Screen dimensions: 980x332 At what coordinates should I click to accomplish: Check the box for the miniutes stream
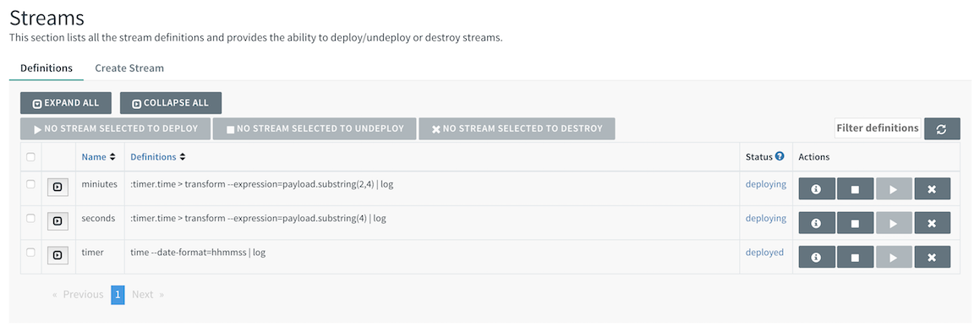(30, 185)
